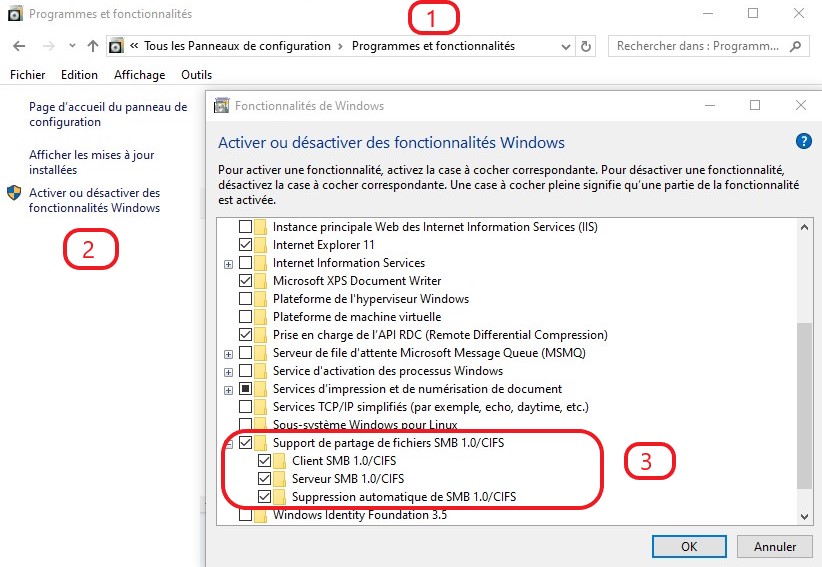Click the search magnifier icon
This screenshot has width=822, height=567.
pos(795,46)
